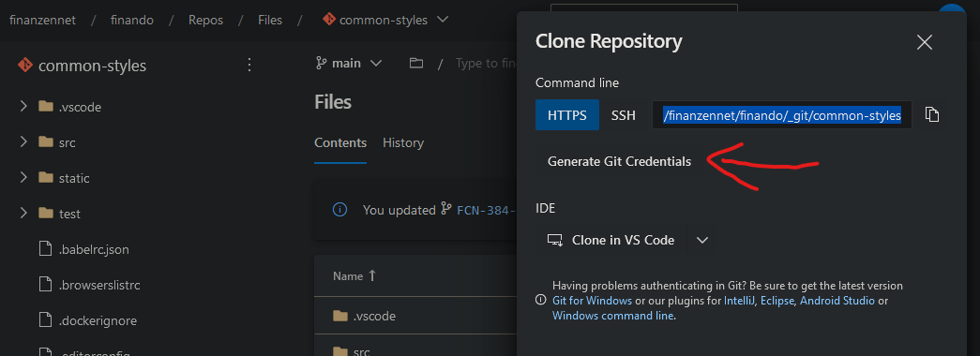The width and height of the screenshot is (980, 356).
Task: Open Repos in breadcrumb
Action: [205, 20]
